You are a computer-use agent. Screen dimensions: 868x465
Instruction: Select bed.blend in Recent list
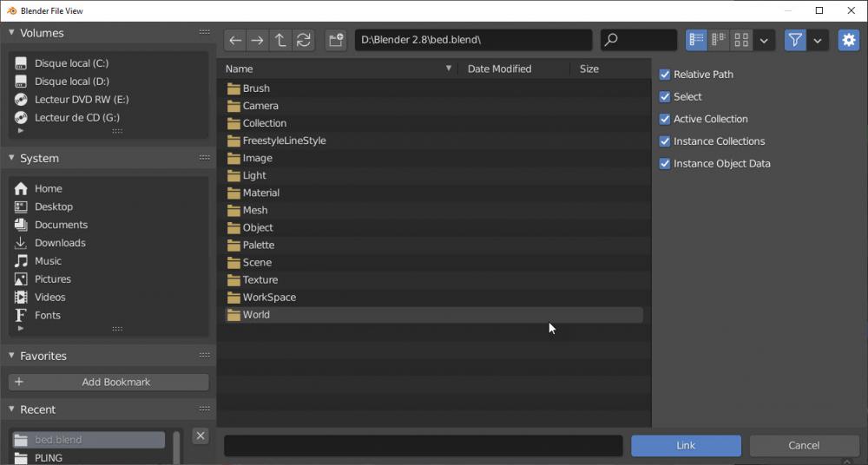[89, 440]
